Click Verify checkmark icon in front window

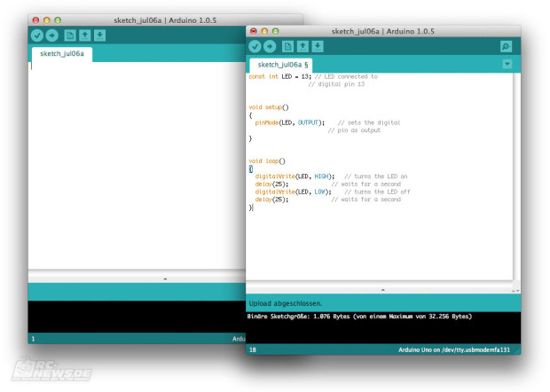(255, 46)
